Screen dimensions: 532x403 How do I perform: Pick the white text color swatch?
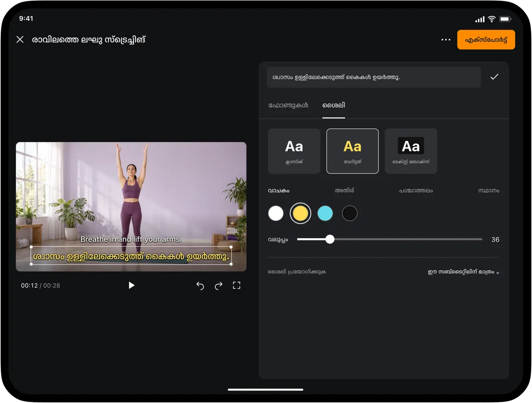coord(276,213)
